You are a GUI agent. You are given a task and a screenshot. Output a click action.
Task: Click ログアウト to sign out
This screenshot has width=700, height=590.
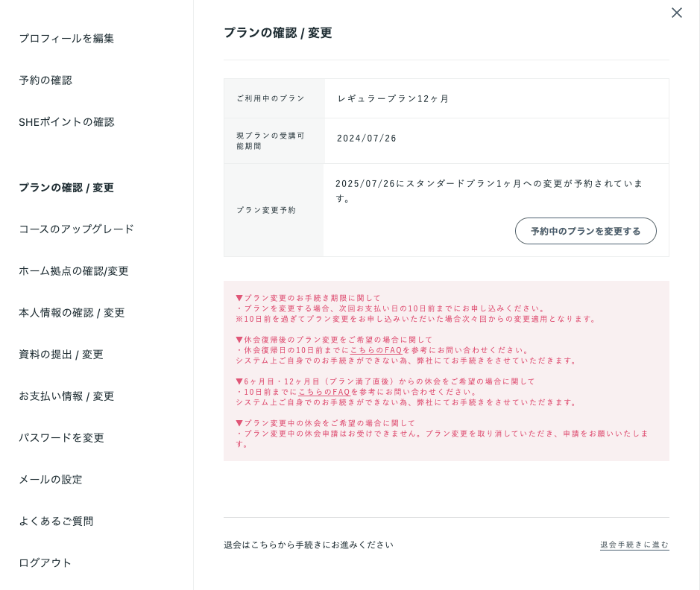pyautogui.click(x=45, y=562)
